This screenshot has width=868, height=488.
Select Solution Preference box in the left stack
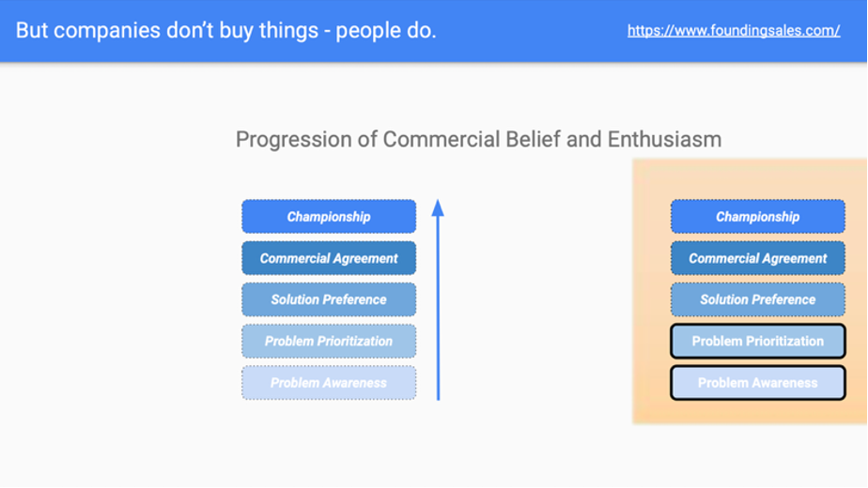point(329,299)
